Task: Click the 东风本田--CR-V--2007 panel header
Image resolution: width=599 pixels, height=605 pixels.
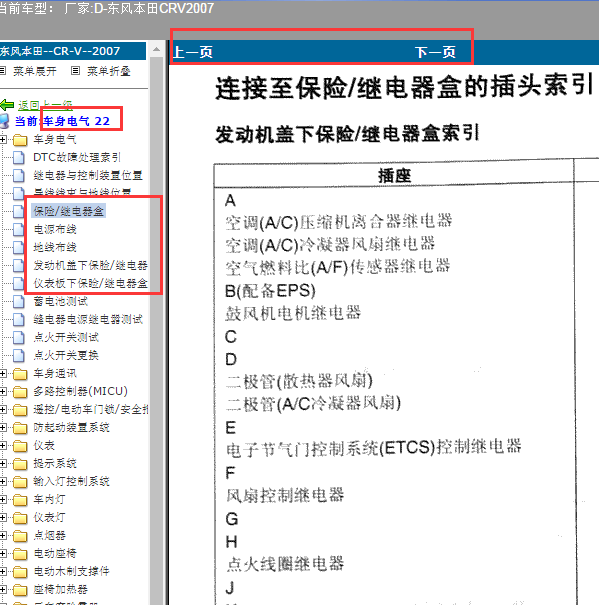Action: coord(73,51)
